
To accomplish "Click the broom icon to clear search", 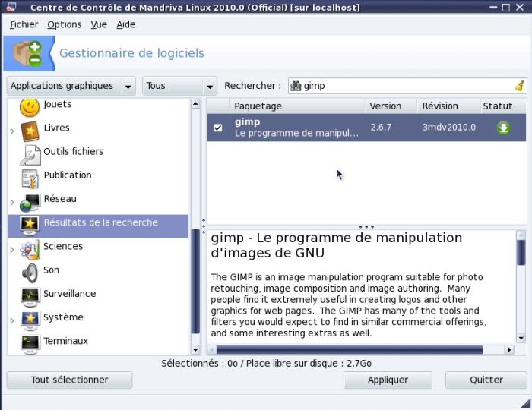I will point(519,86).
